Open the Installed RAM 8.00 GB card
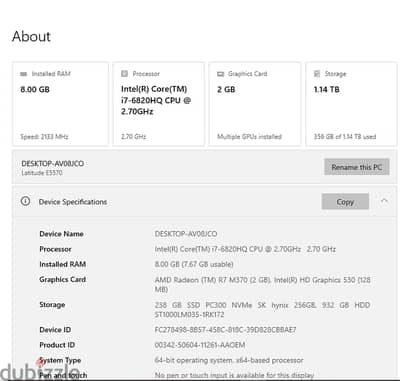 [x=60, y=104]
